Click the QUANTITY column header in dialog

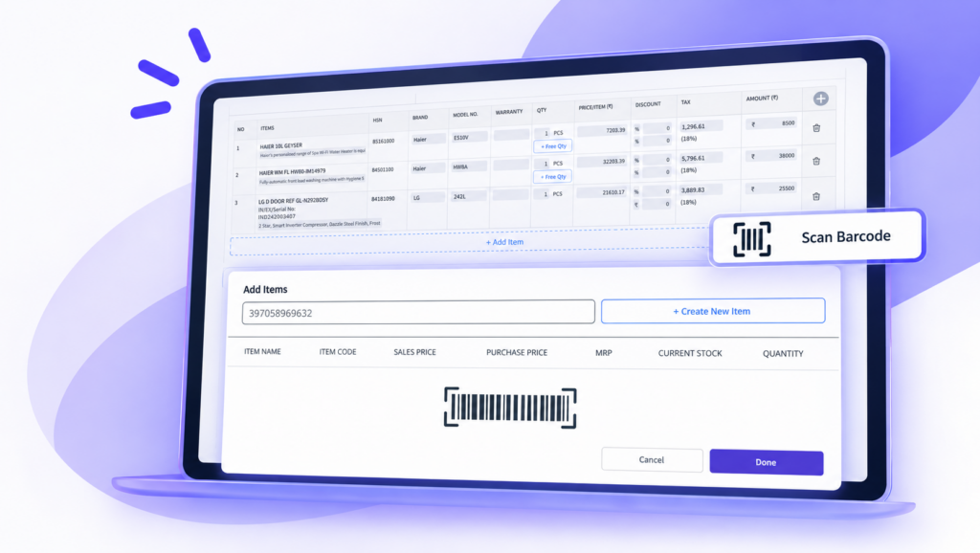783,354
